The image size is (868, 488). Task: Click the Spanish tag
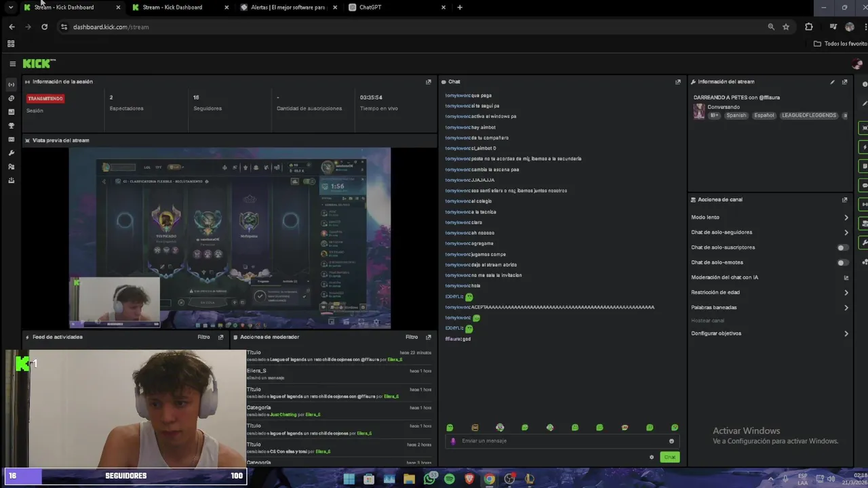click(736, 115)
